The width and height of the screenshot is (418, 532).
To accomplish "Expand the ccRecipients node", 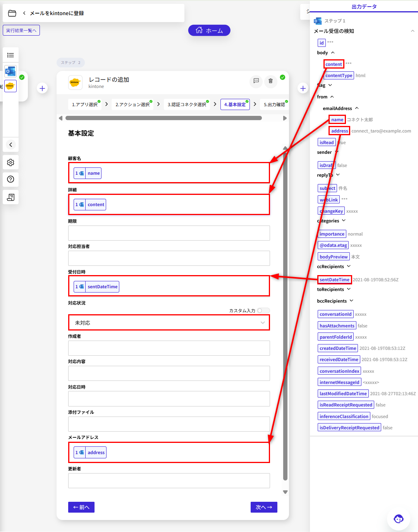I will pos(349,267).
